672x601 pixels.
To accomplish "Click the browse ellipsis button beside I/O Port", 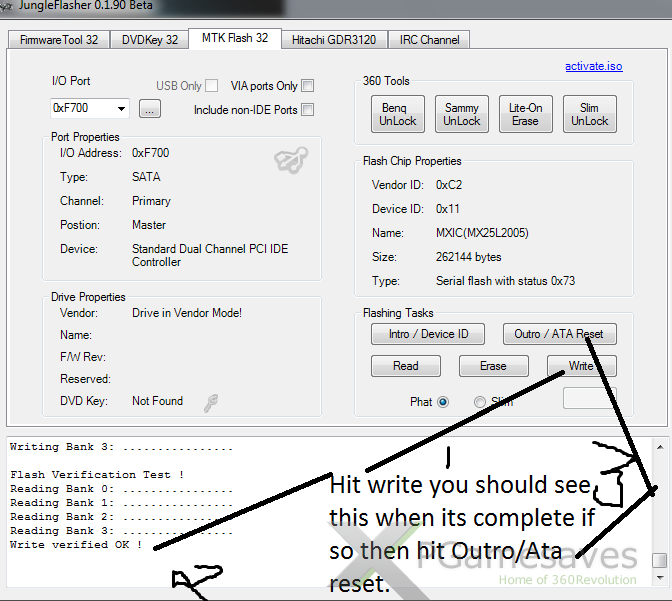I will (x=150, y=109).
